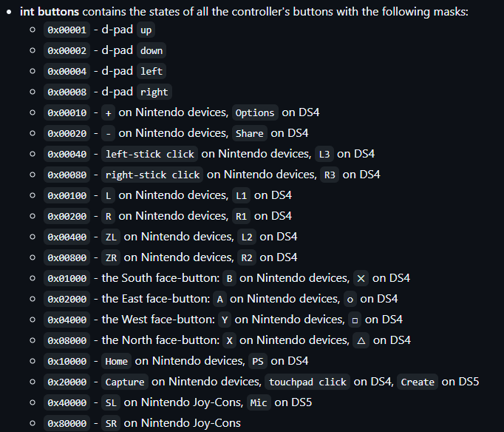
Task: Click the d-pad 'right' code label
Action: 154,92
